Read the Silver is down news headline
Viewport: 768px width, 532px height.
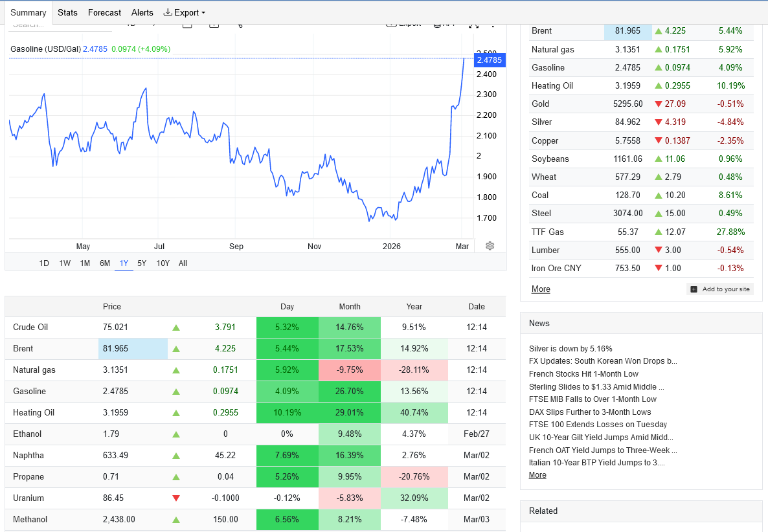pos(570,349)
